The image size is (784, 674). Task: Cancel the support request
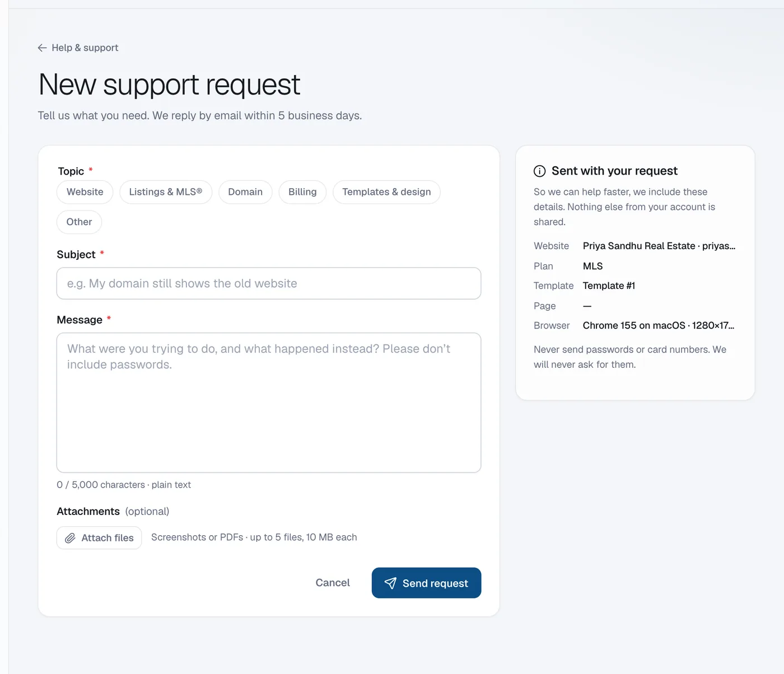pyautogui.click(x=333, y=583)
